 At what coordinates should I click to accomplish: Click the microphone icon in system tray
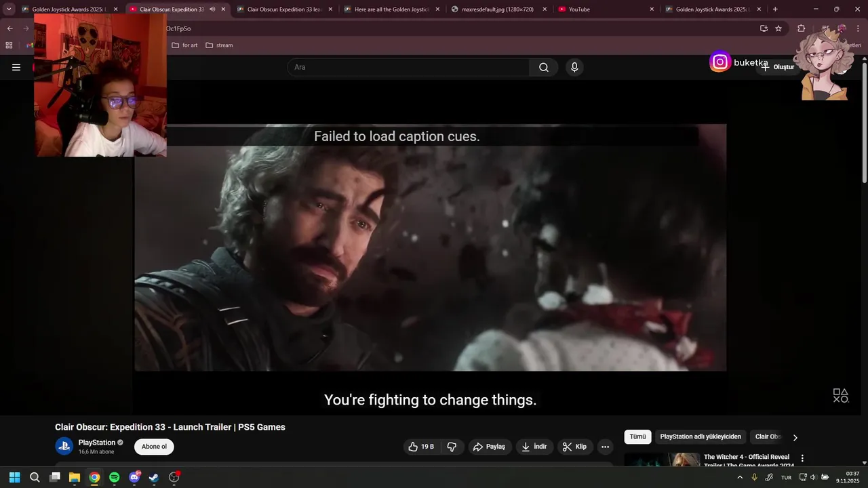pos(754,477)
